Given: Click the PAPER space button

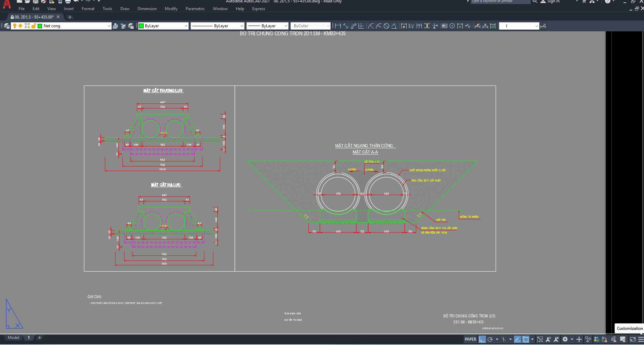Looking at the screenshot, I should tap(470, 339).
